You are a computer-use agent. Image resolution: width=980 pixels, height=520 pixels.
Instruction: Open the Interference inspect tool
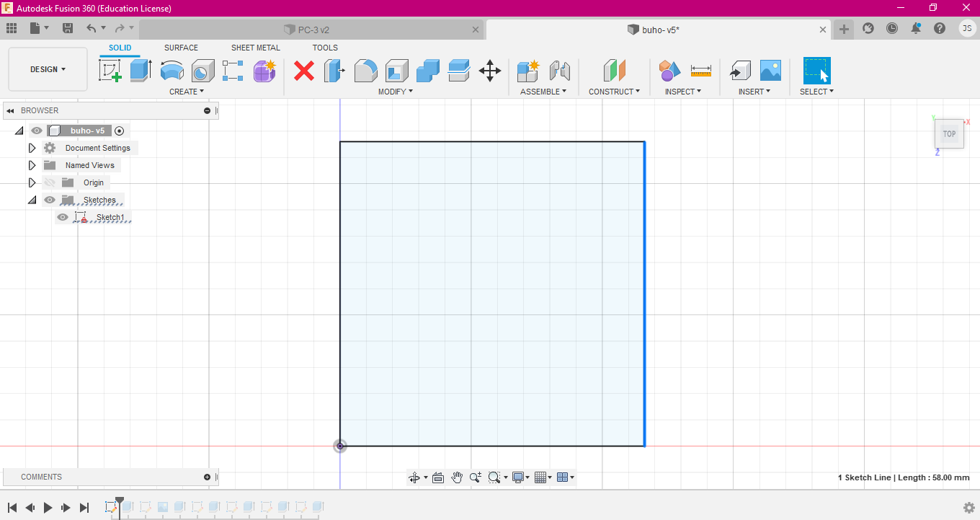670,71
